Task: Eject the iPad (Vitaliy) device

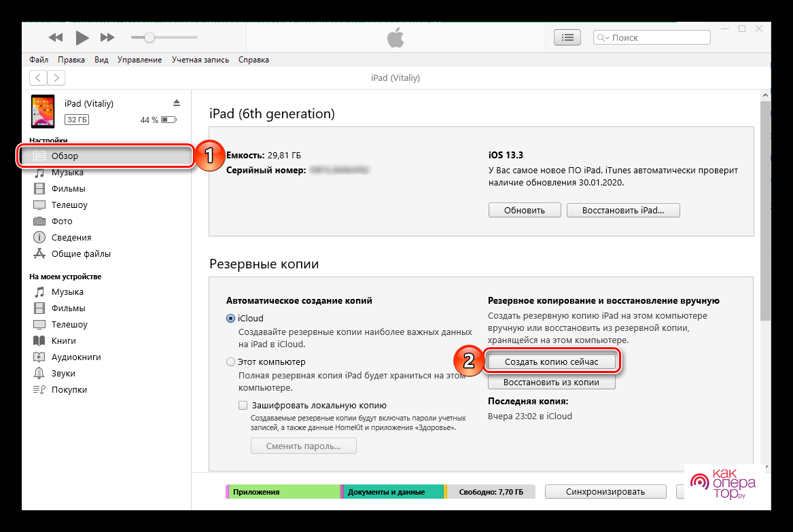Action: click(x=177, y=103)
